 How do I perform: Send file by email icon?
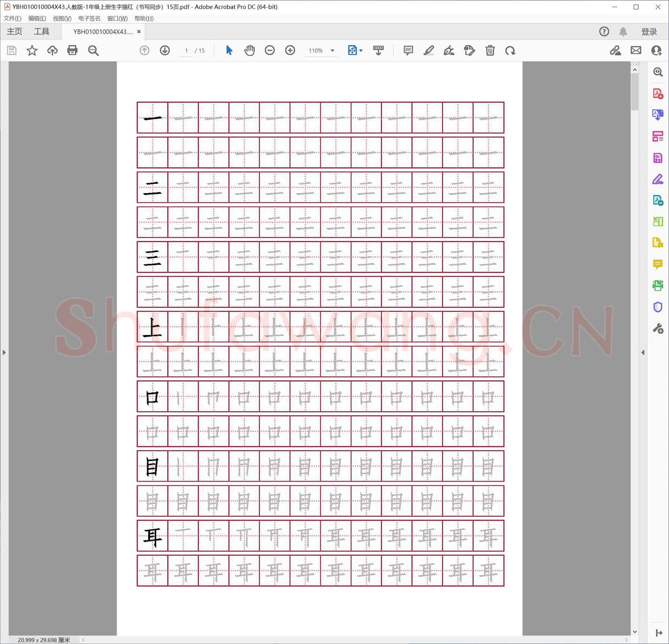click(x=636, y=50)
